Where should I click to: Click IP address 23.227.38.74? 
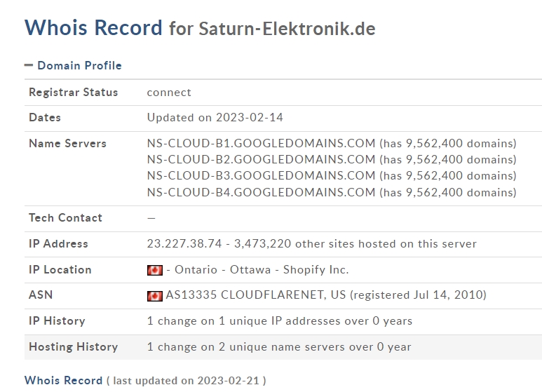point(184,243)
